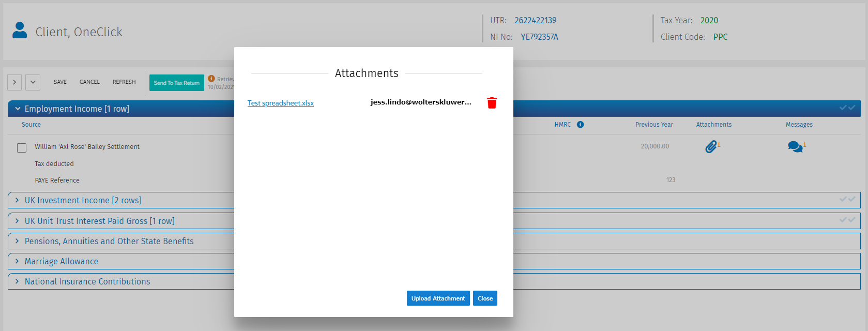Open attachments paperclip for William Bailey row

click(x=711, y=147)
